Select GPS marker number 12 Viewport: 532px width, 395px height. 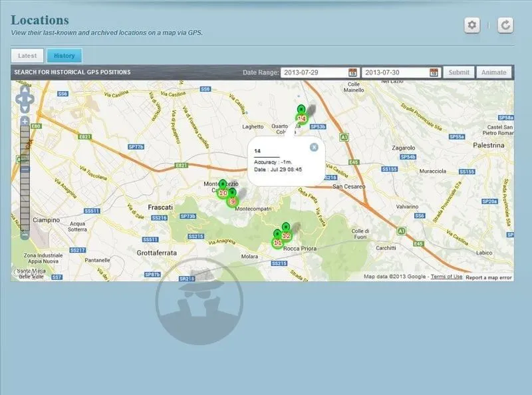pyautogui.click(x=287, y=232)
